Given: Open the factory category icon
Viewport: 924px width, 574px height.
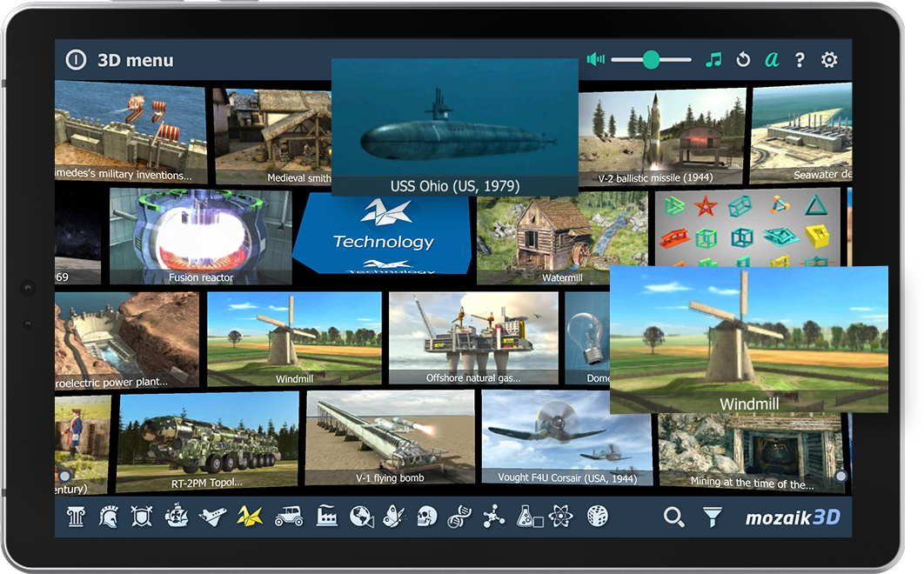Looking at the screenshot, I should (327, 517).
